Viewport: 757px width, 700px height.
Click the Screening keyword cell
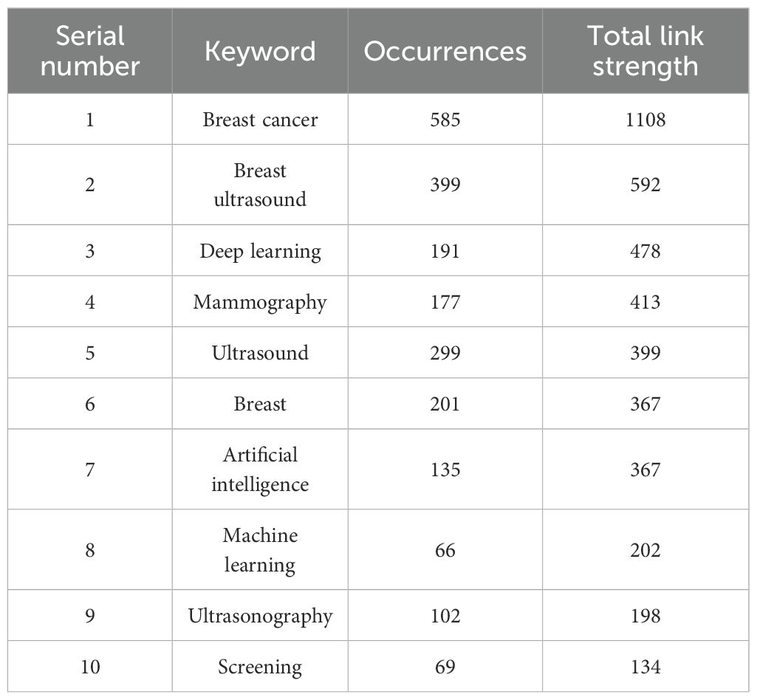[x=260, y=668]
